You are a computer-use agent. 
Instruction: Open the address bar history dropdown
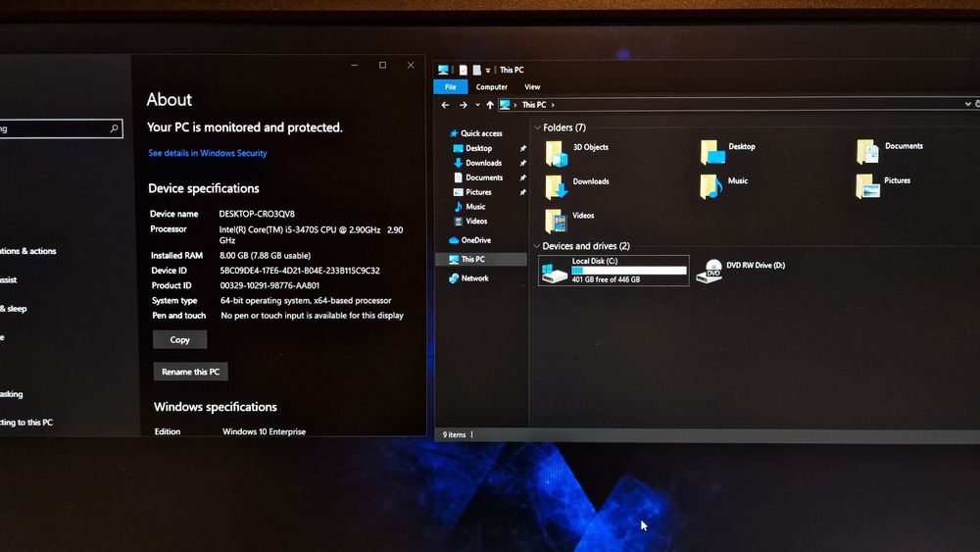(967, 104)
